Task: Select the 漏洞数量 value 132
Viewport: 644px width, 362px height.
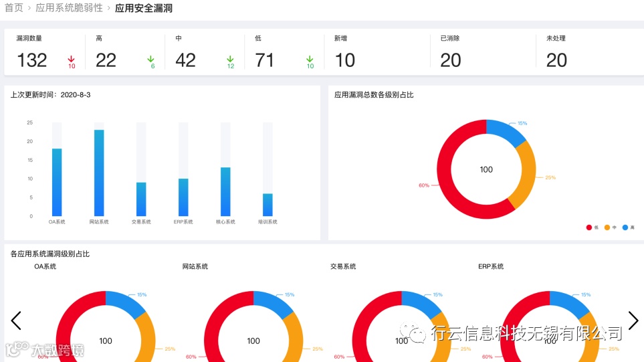Action: click(x=32, y=60)
